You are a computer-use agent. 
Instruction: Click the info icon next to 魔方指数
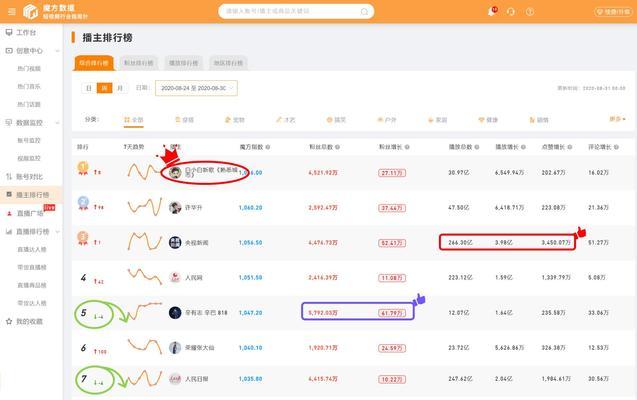[x=268, y=147]
